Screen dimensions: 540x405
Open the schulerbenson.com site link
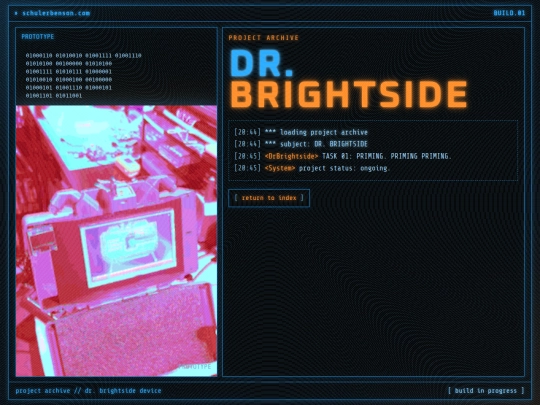(56, 13)
